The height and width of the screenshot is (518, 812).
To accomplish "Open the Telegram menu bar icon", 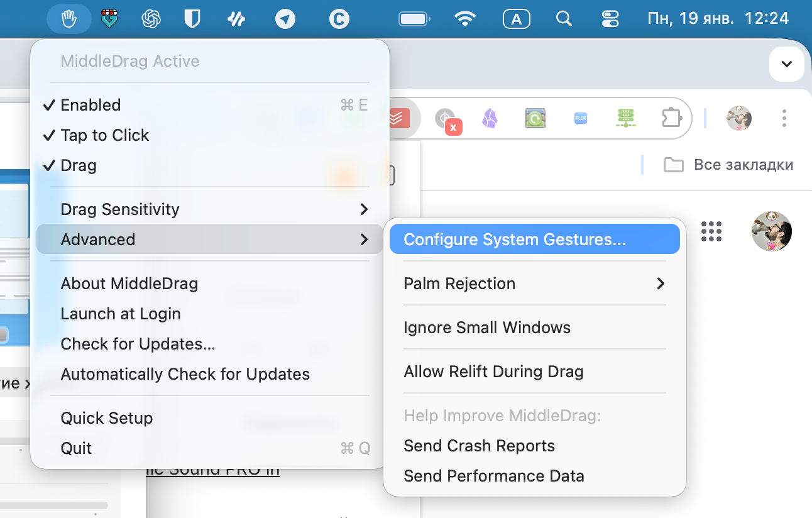I will tap(285, 19).
